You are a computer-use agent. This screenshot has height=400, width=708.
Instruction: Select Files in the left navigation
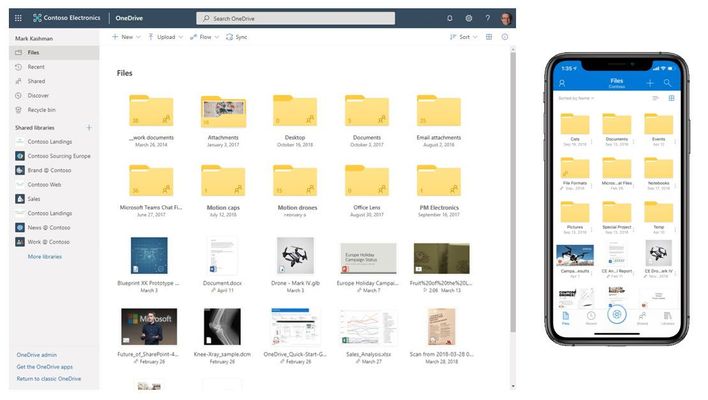(x=54, y=52)
